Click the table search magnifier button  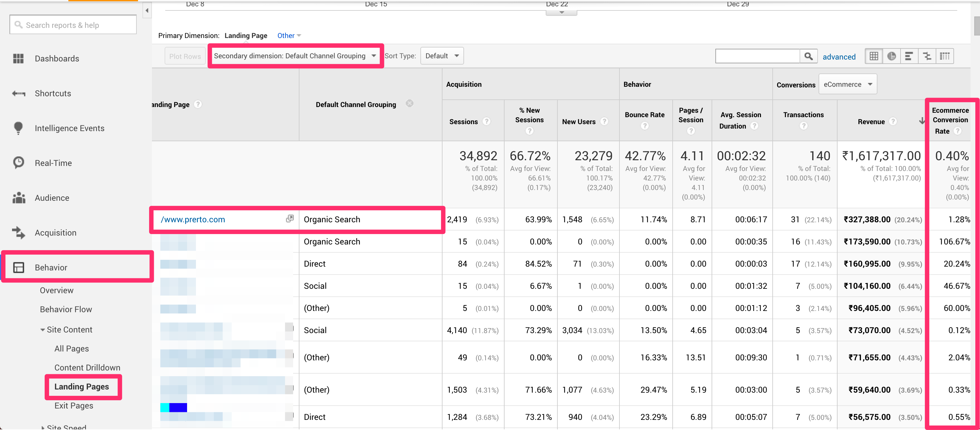tap(808, 56)
